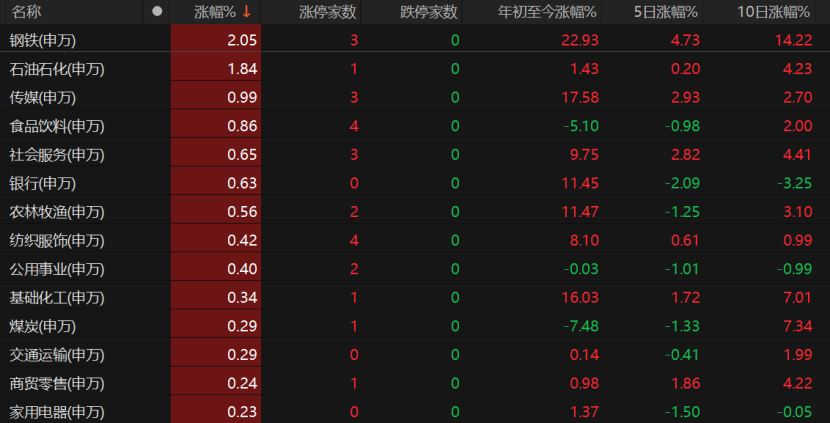Open 社会服务(申万) sector details
830x423 pixels.
tap(57, 155)
